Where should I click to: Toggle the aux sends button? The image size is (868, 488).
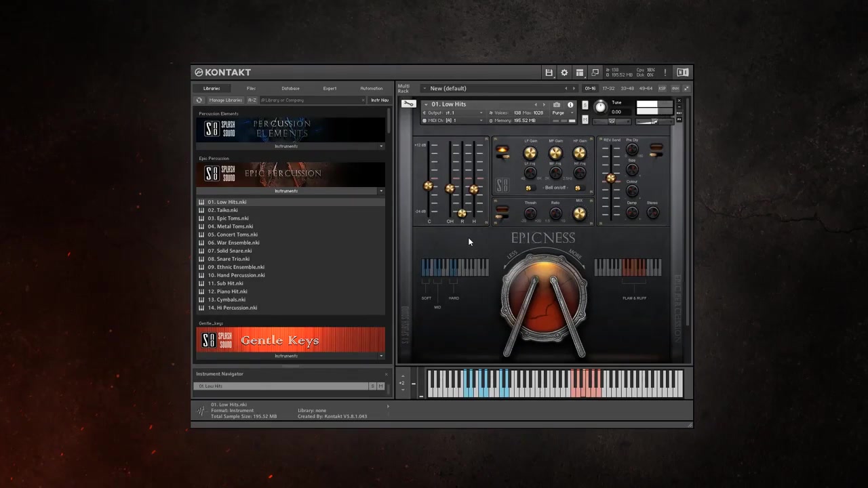pos(675,89)
